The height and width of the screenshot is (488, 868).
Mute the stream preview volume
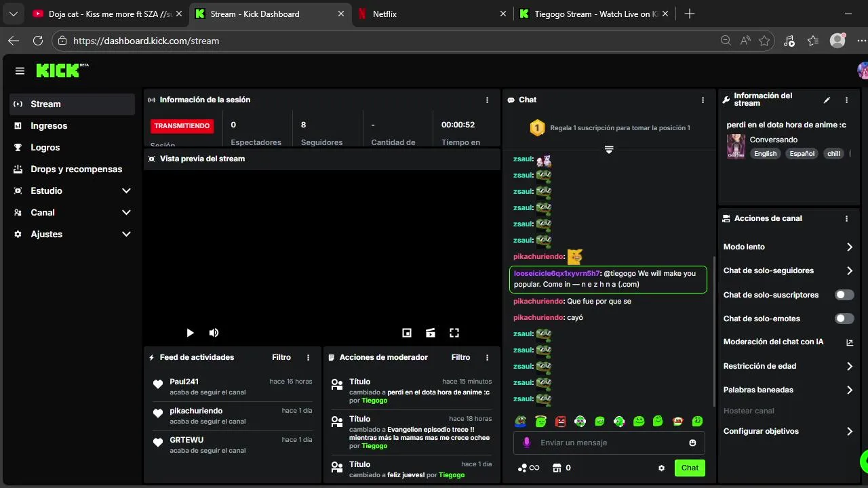[x=214, y=333]
